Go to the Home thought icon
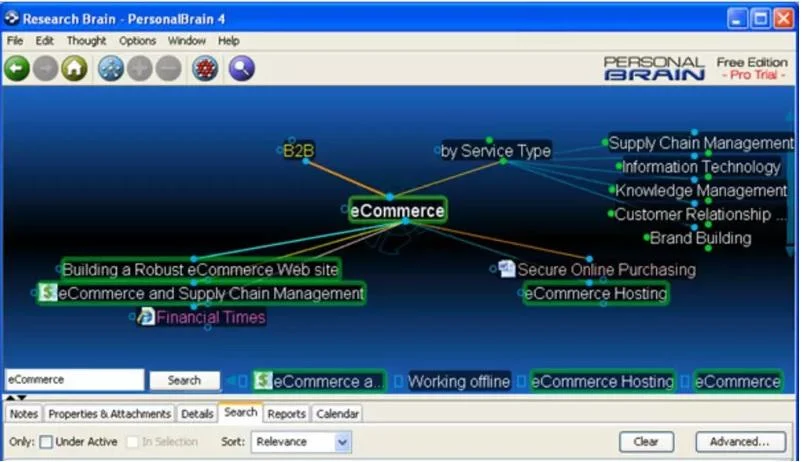The image size is (802, 462). pyautogui.click(x=74, y=68)
